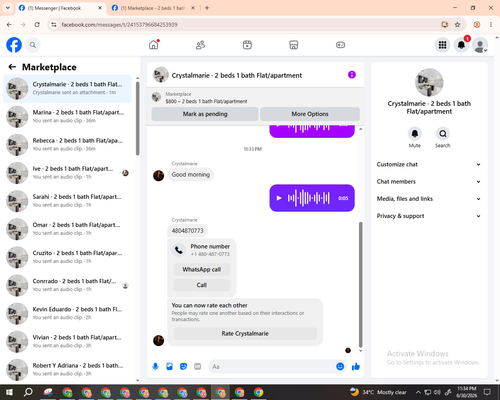The width and height of the screenshot is (500, 400).
Task: Open the Friends icon in top navigation
Action: coord(200,45)
